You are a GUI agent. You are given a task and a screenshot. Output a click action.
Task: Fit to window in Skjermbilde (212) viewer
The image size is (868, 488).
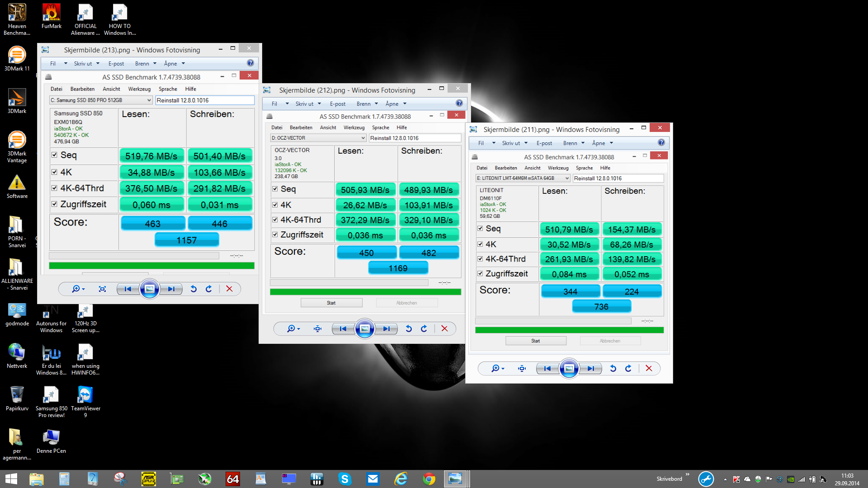pyautogui.click(x=318, y=329)
